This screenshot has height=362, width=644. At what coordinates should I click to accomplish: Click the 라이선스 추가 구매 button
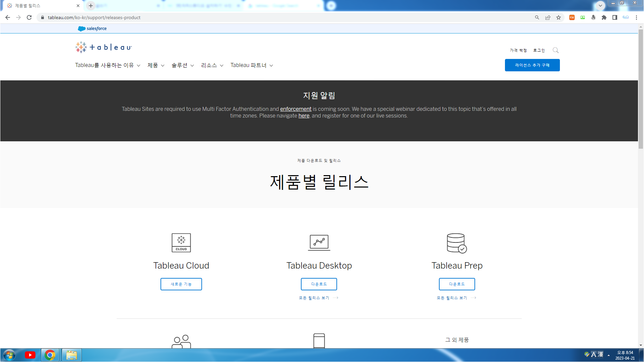pyautogui.click(x=532, y=65)
